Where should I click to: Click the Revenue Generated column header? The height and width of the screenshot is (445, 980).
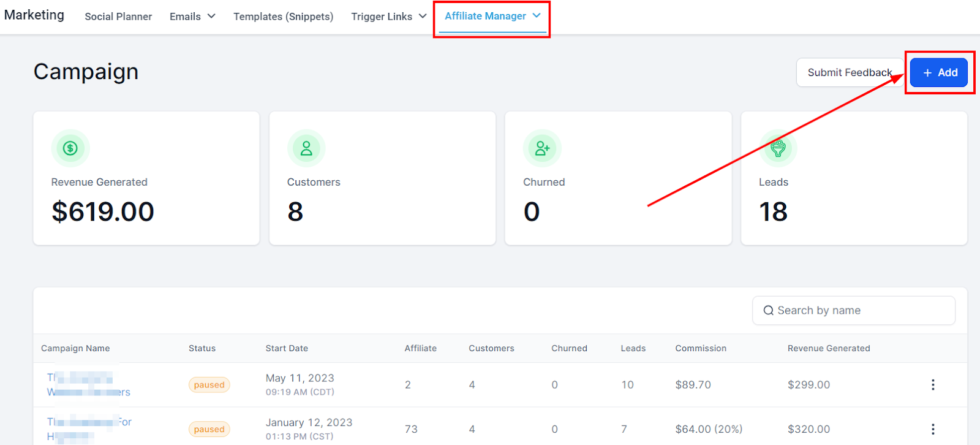click(x=829, y=348)
